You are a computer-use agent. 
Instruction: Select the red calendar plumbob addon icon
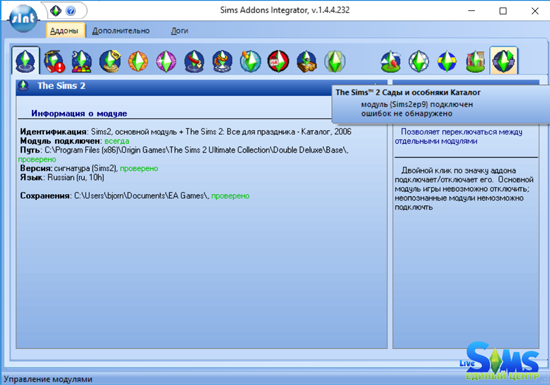tap(278, 61)
